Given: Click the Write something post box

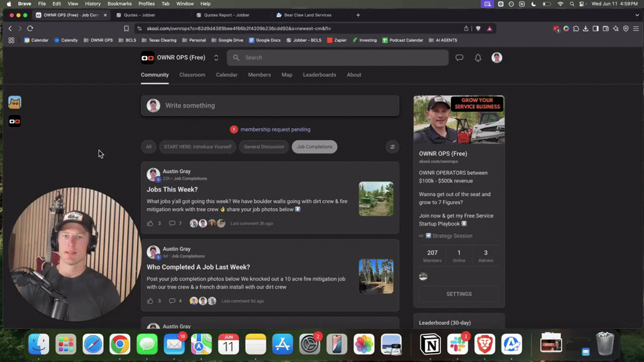Looking at the screenshot, I should click(x=270, y=106).
